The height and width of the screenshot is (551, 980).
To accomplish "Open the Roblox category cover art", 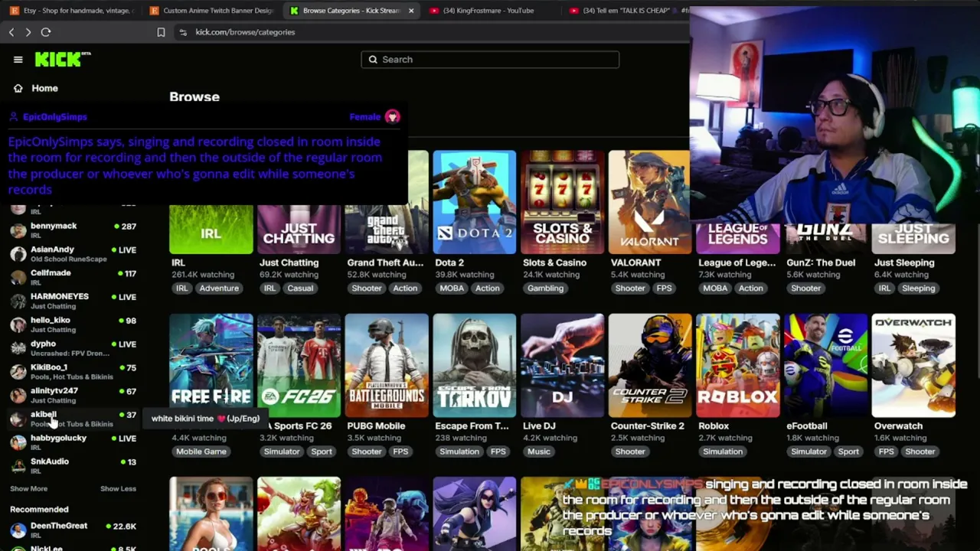I will pos(738,365).
